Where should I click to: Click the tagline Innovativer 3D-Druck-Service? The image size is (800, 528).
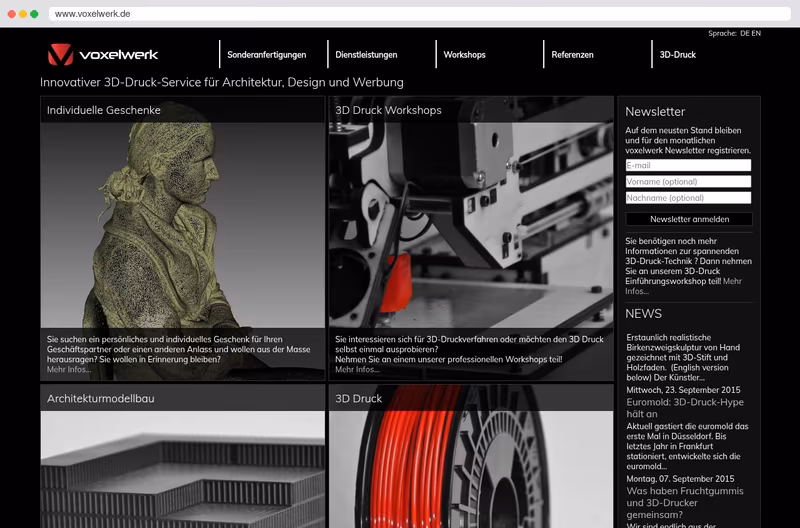(221, 82)
